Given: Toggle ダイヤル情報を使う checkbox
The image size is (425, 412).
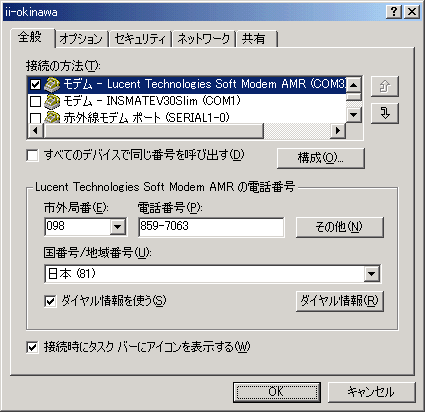Looking at the screenshot, I should (x=50, y=302).
